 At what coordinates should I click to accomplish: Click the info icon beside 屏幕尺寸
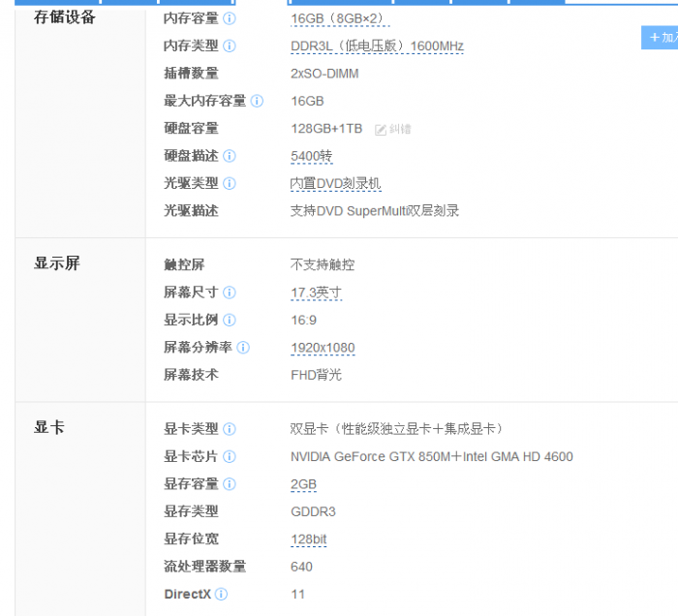coord(230,293)
